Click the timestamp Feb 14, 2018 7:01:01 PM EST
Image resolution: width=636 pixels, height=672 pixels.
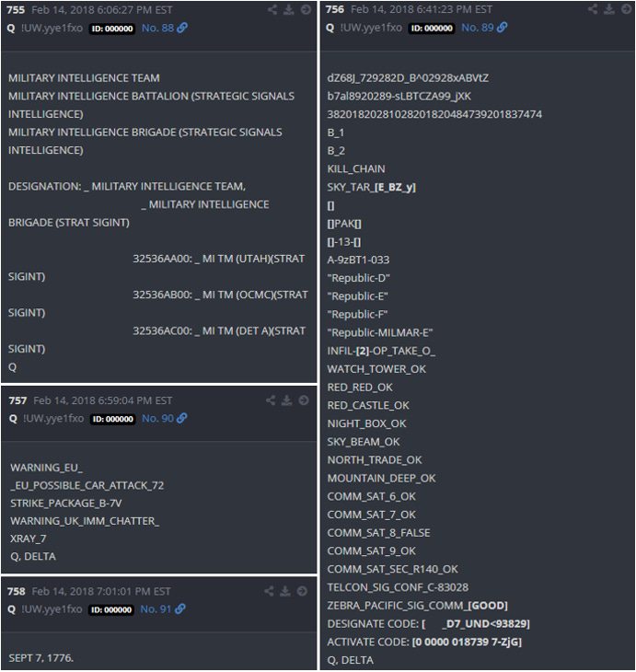(101, 591)
